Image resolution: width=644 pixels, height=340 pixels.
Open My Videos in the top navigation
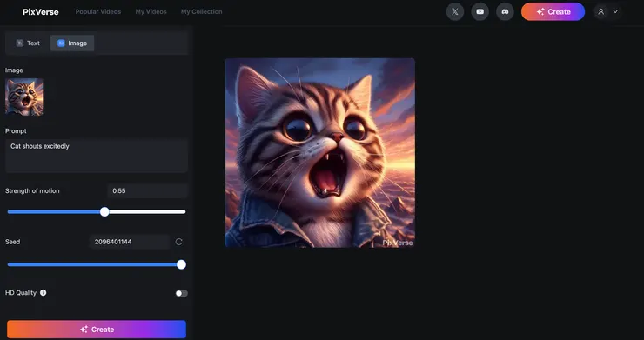pos(151,12)
